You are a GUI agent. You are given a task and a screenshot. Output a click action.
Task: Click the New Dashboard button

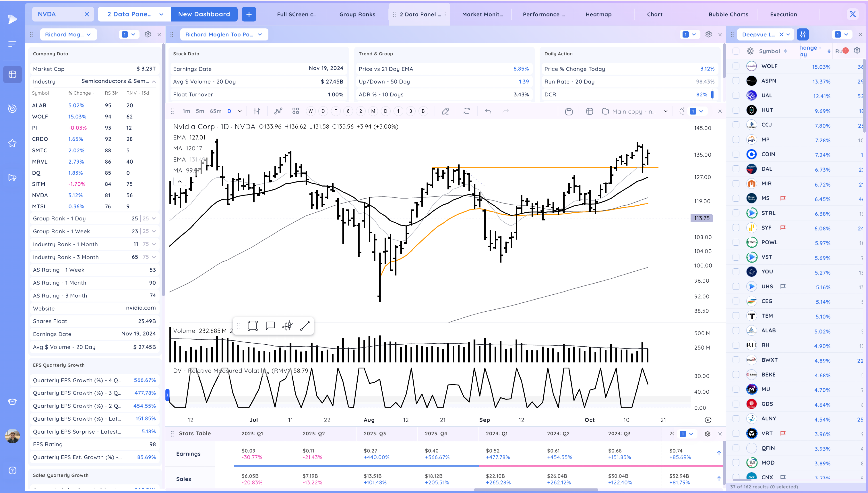(204, 14)
